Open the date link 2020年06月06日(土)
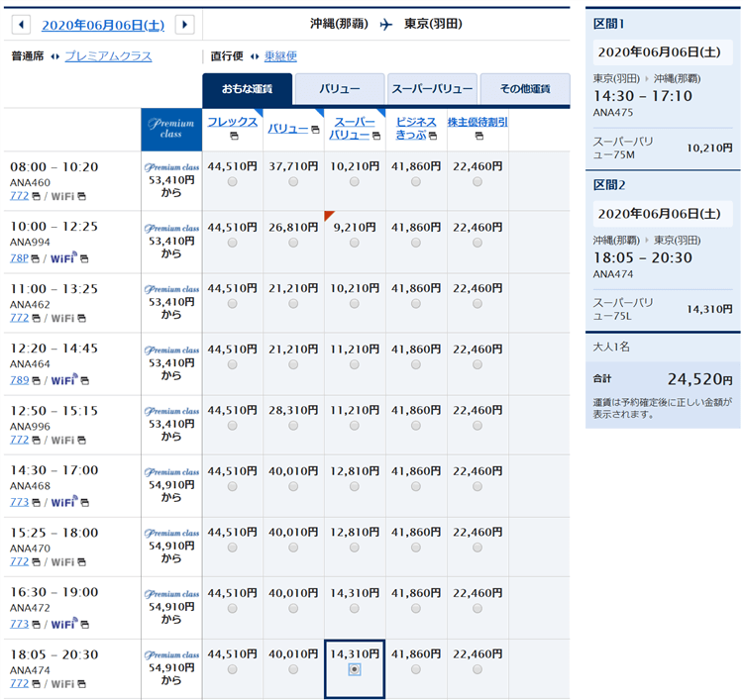 coord(103,25)
